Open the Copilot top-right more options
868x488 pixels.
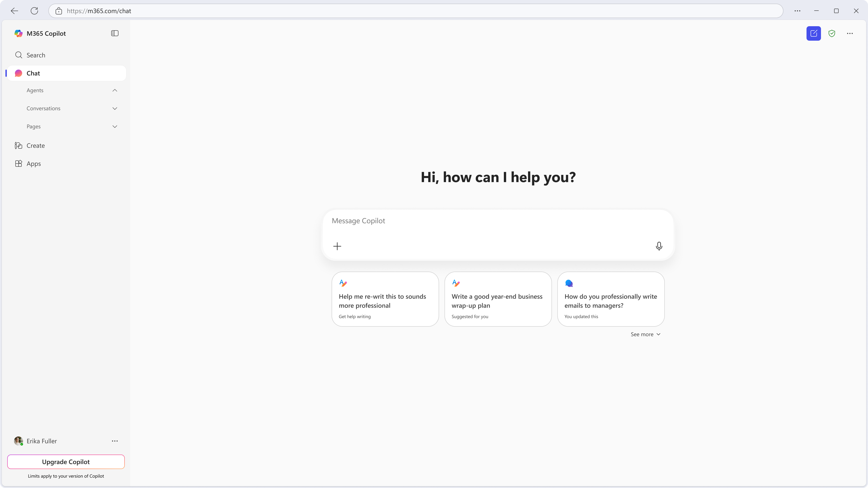(x=850, y=33)
